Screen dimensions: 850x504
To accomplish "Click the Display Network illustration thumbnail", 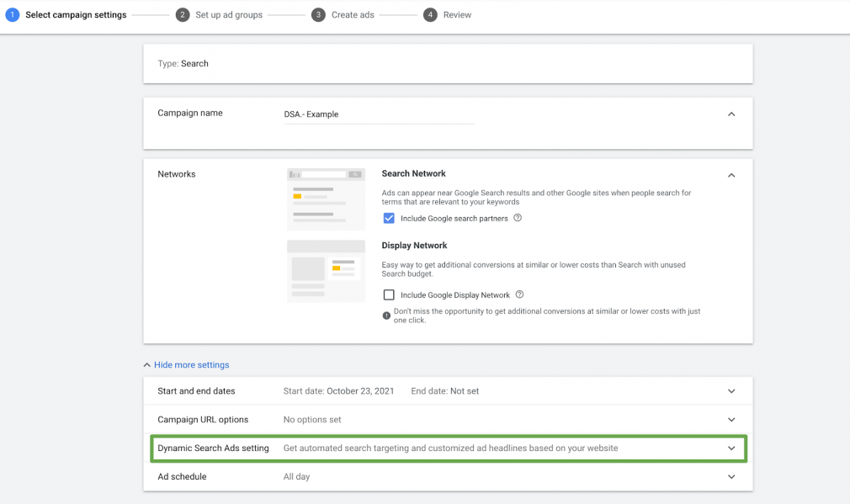I will (x=326, y=271).
